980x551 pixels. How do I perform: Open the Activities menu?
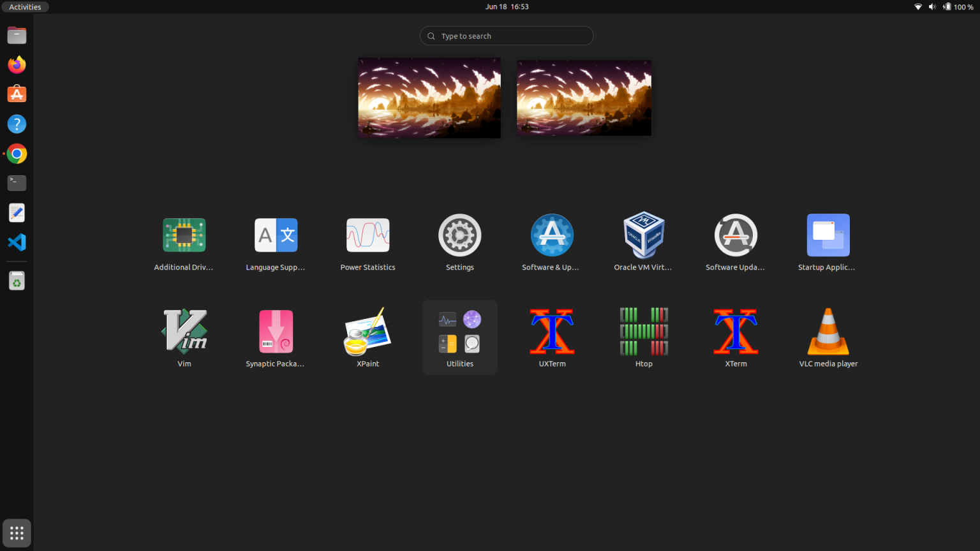click(x=25, y=6)
